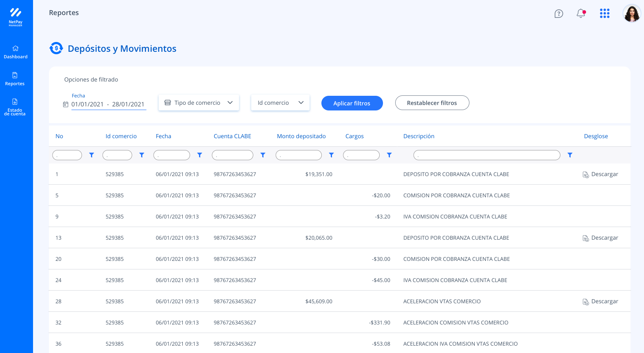Click filter icon for Cuenta CLABE column
The width and height of the screenshot is (644, 353).
(x=263, y=155)
